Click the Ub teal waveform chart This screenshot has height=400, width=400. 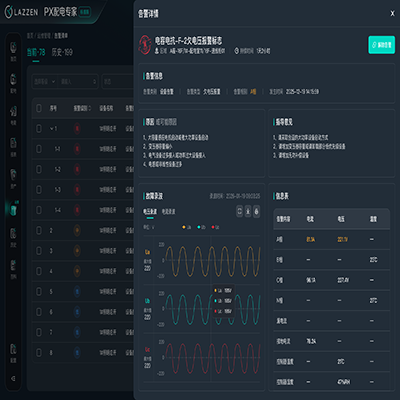pos(213,309)
